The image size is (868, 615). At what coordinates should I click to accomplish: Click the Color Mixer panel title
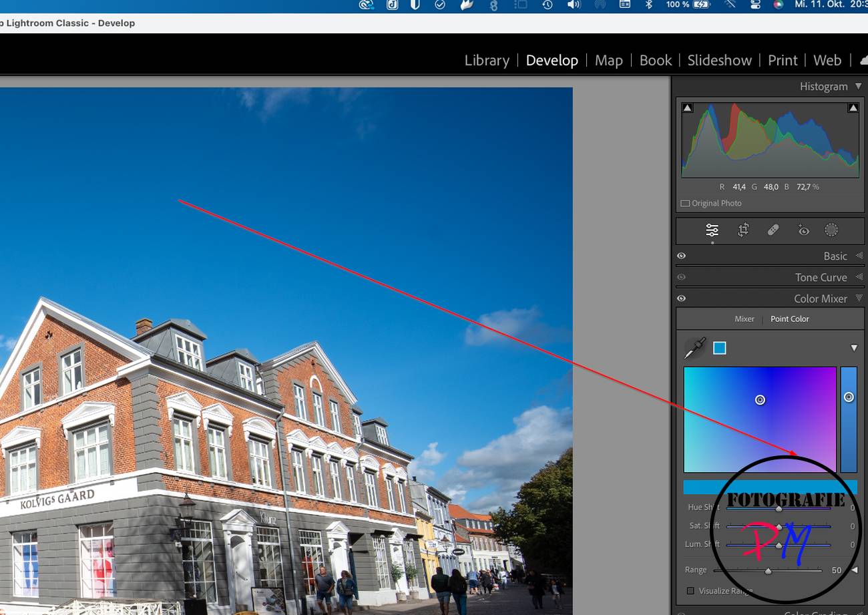coord(821,298)
